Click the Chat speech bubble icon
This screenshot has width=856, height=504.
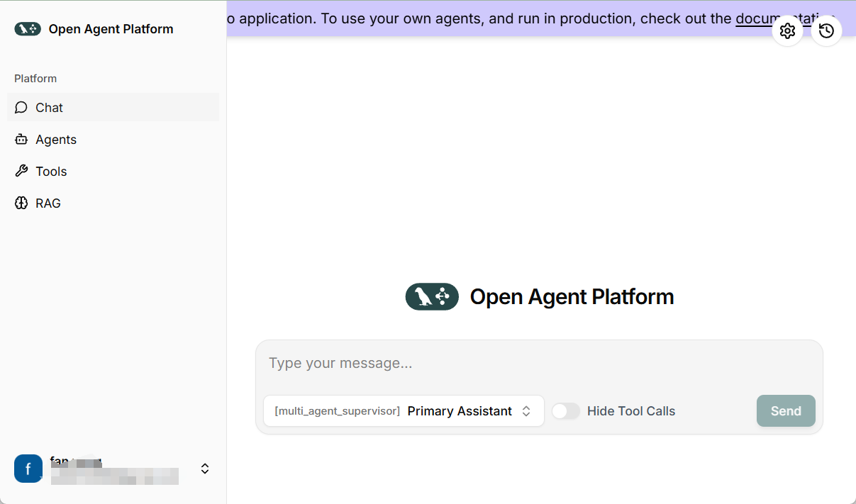pos(21,108)
